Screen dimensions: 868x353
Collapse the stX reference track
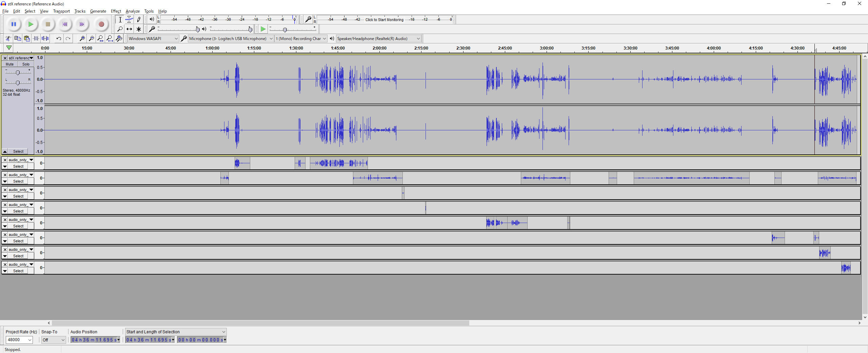(5, 151)
